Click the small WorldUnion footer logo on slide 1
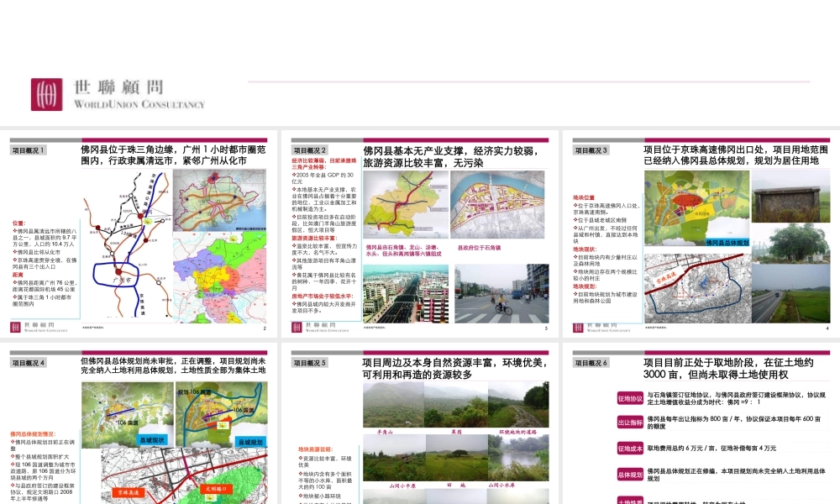 coord(39,328)
